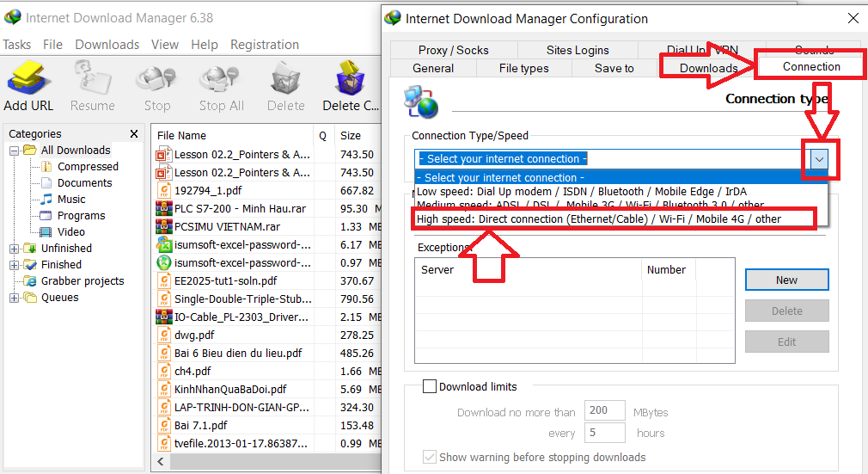Close the Categories panel with X
Screen dimensions: 868x474
coord(134,133)
